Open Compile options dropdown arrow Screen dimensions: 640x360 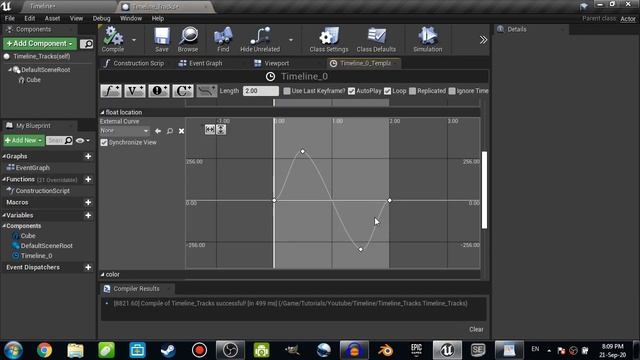click(x=134, y=40)
